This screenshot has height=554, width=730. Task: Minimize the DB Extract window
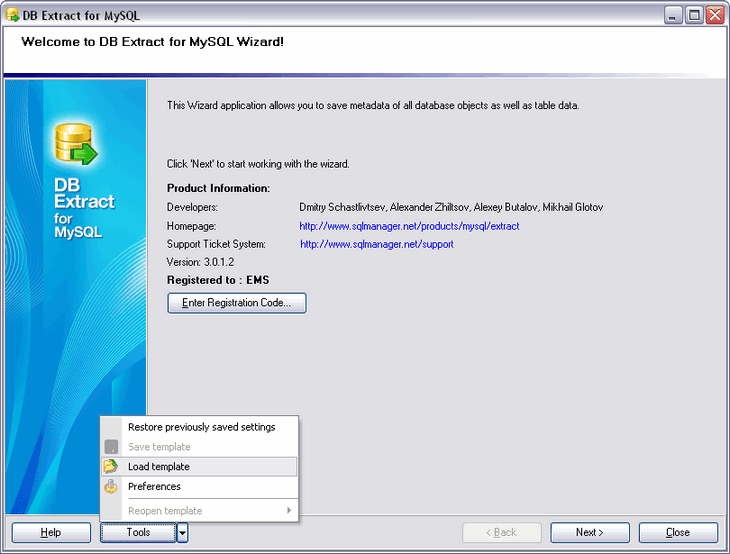tap(673, 15)
